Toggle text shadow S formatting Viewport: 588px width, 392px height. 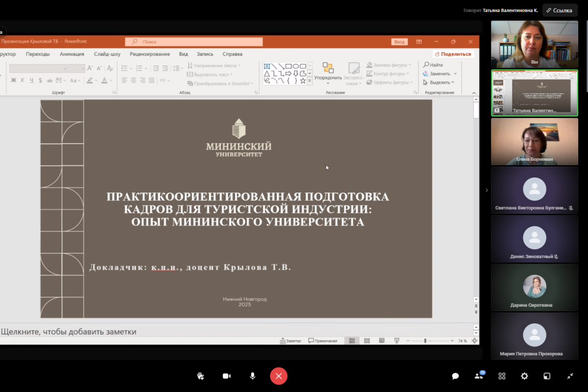point(40,80)
